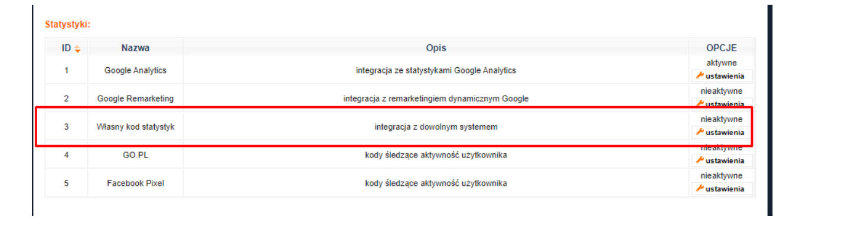
Task: Select the Facebook Pixel name cell
Action: click(135, 183)
